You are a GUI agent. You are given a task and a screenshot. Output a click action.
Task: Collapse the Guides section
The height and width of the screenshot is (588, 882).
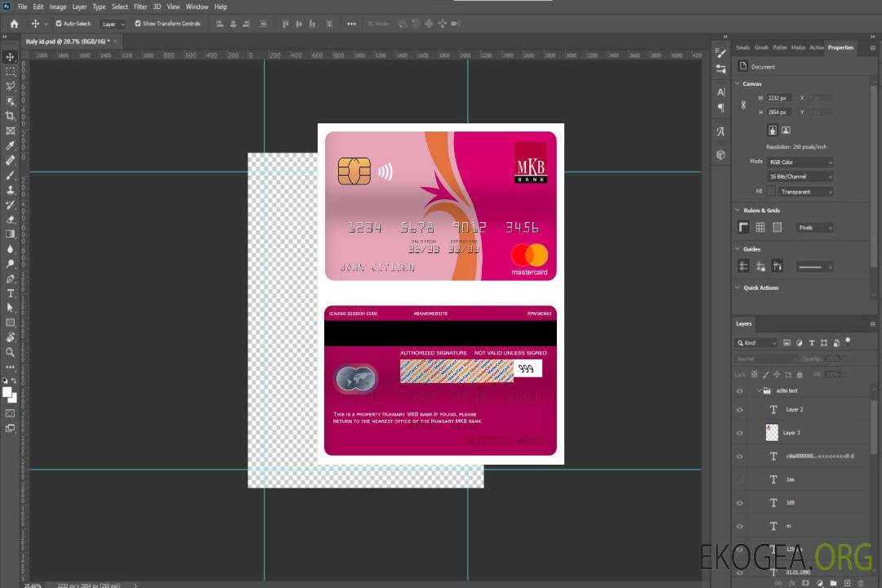[x=737, y=249]
